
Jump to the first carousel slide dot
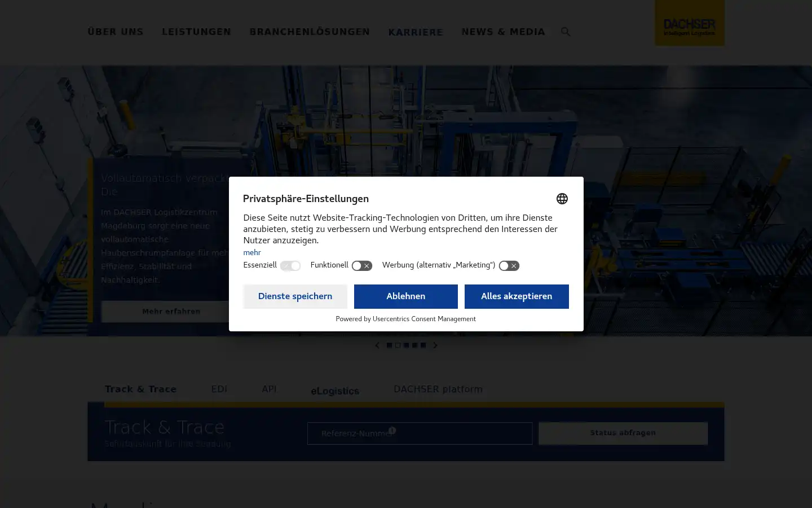pyautogui.click(x=389, y=345)
